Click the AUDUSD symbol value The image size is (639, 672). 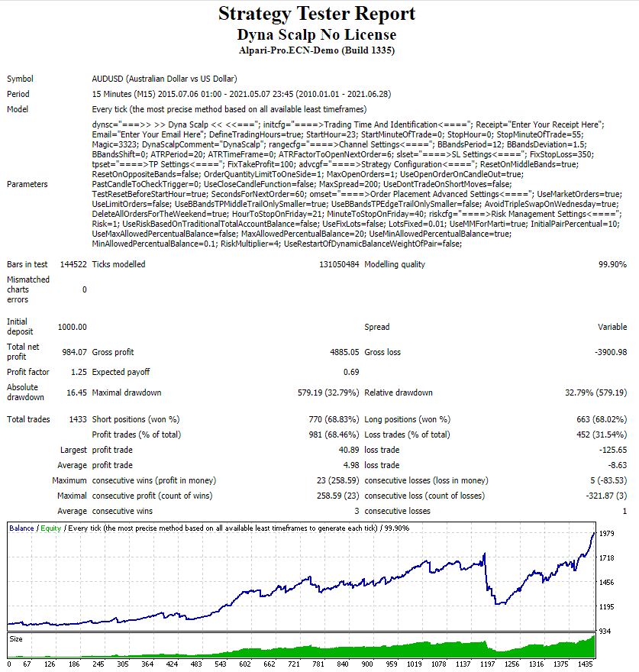point(165,79)
